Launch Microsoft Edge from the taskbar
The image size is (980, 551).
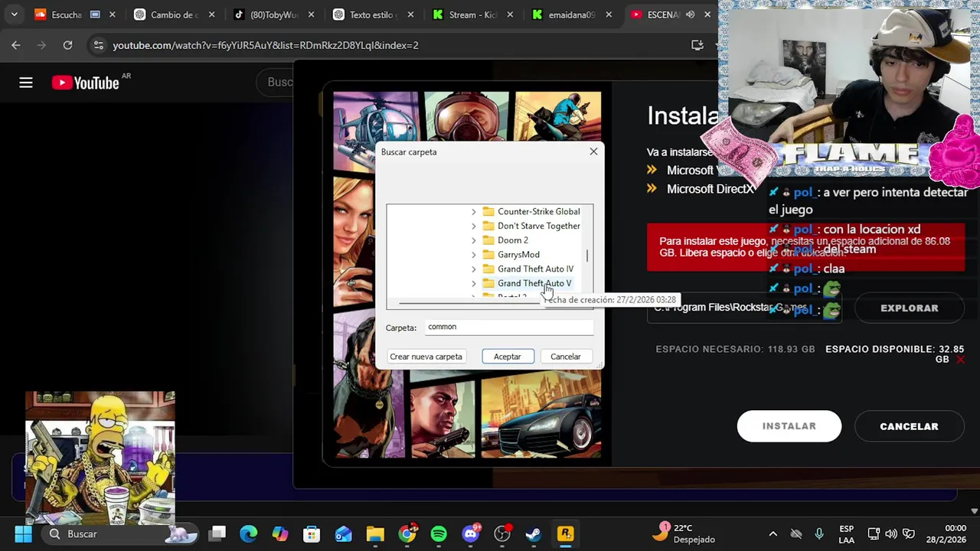pyautogui.click(x=249, y=533)
